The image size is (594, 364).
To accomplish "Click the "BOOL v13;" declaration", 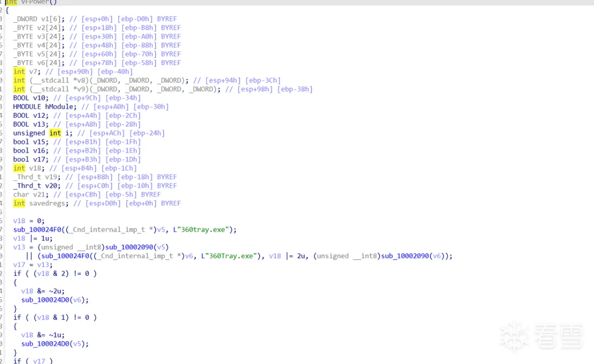I will tap(31, 124).
